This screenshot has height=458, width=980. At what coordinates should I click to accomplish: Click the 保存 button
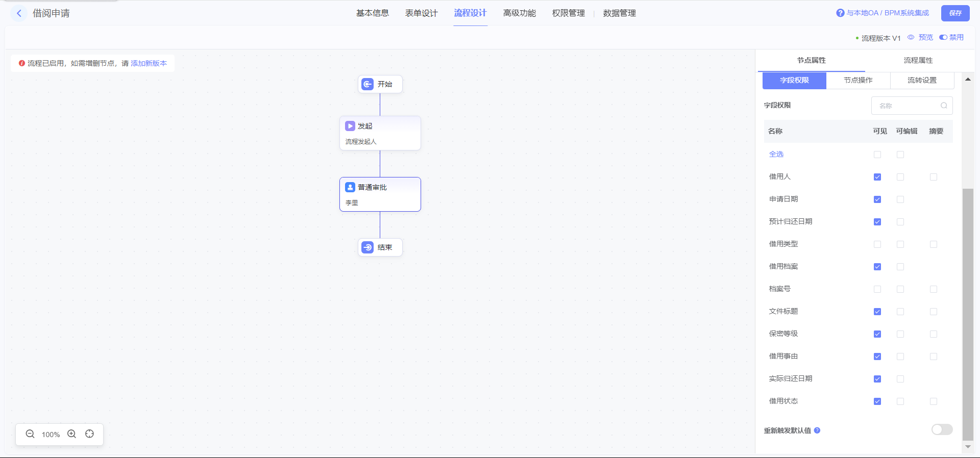[955, 13]
